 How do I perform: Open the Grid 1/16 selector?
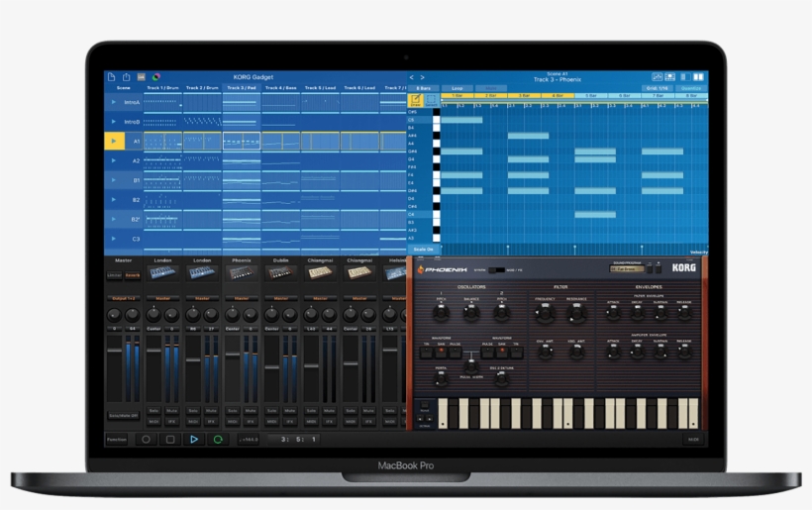658,88
